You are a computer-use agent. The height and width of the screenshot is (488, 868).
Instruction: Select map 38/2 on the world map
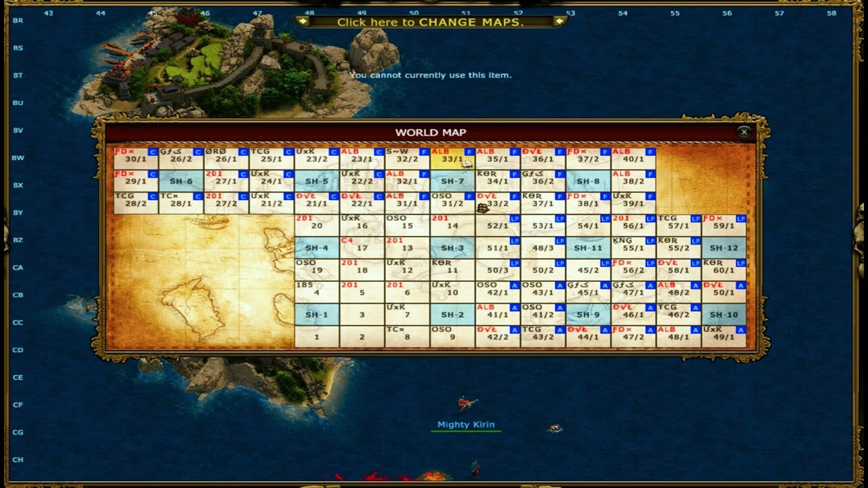coord(633,181)
